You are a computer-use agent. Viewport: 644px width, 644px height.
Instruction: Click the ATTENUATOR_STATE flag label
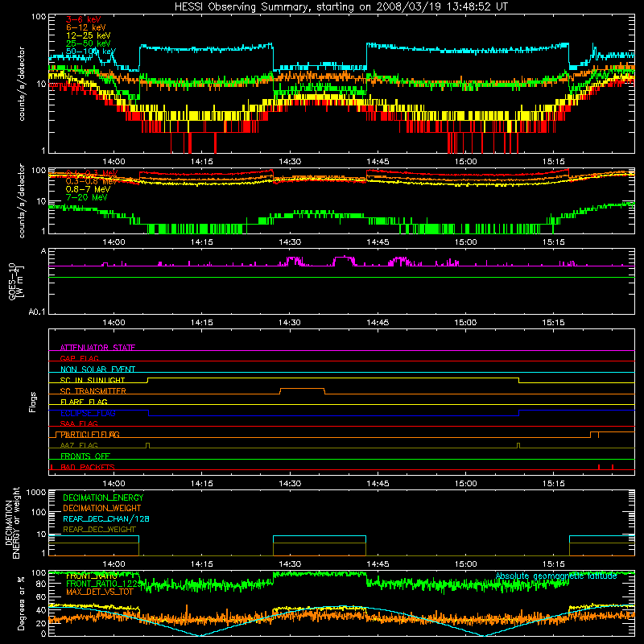click(x=97, y=348)
